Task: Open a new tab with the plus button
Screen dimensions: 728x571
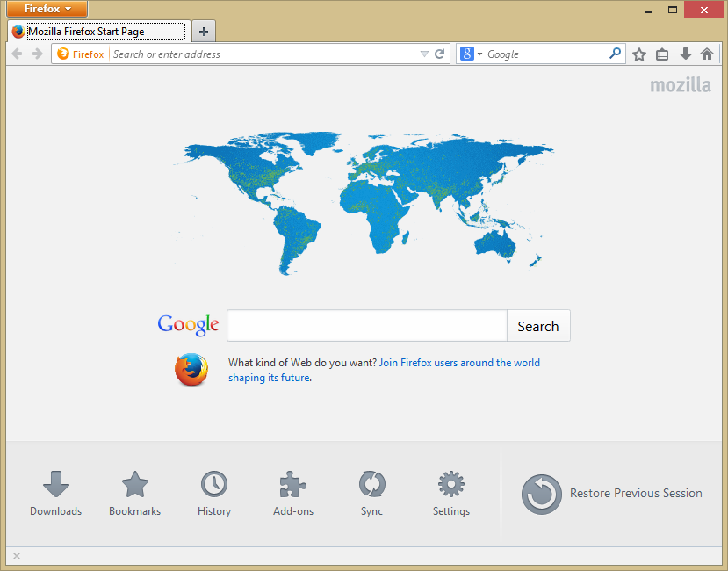Action: [204, 32]
